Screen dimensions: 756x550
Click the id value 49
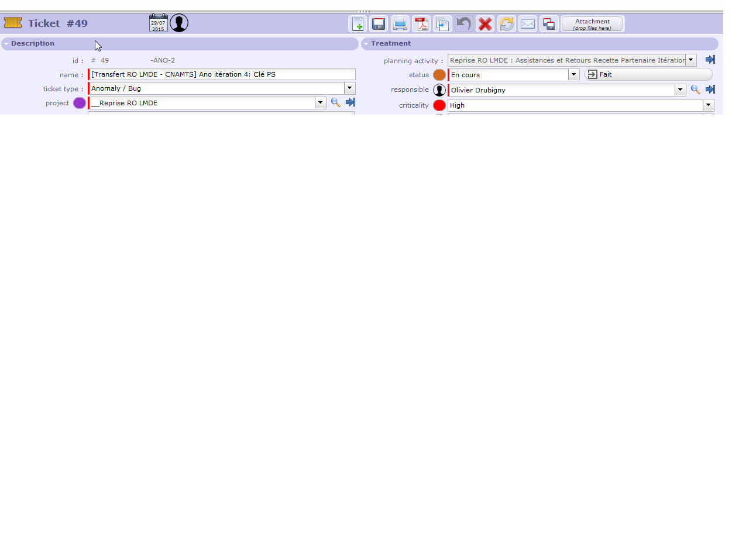[105, 60]
